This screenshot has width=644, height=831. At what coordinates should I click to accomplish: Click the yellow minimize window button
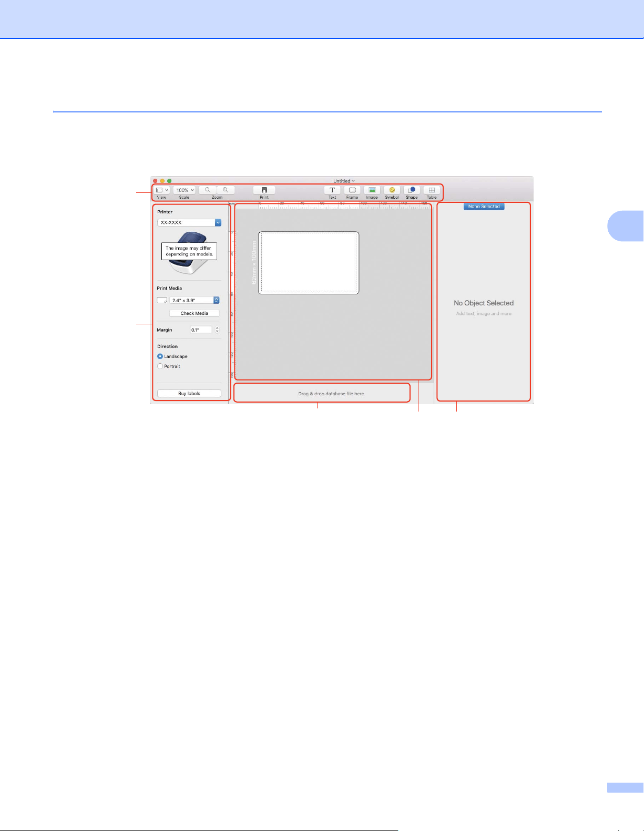coord(162,181)
